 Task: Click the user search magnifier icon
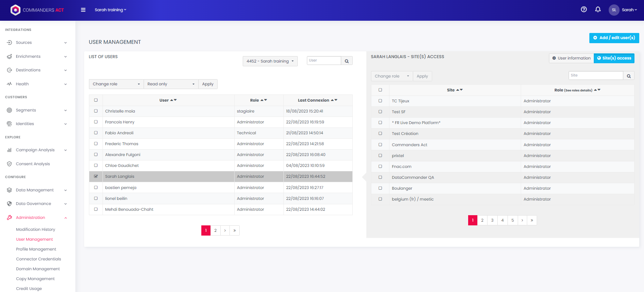pyautogui.click(x=347, y=61)
